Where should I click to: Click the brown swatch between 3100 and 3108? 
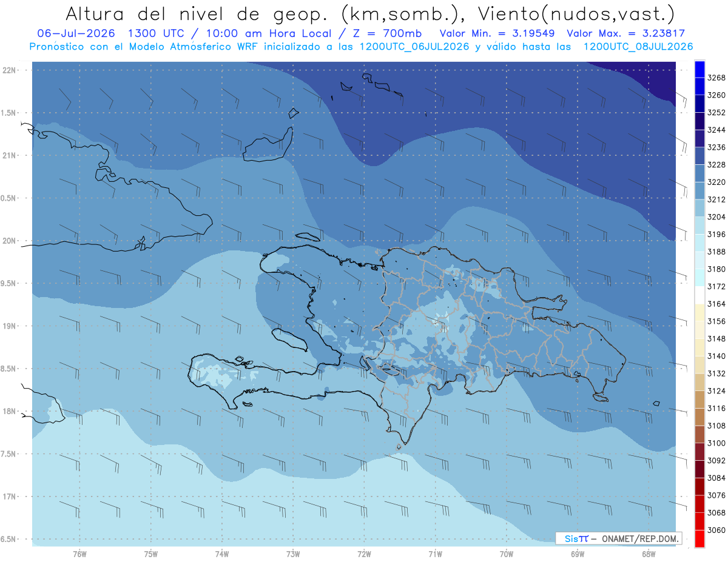[x=699, y=434]
